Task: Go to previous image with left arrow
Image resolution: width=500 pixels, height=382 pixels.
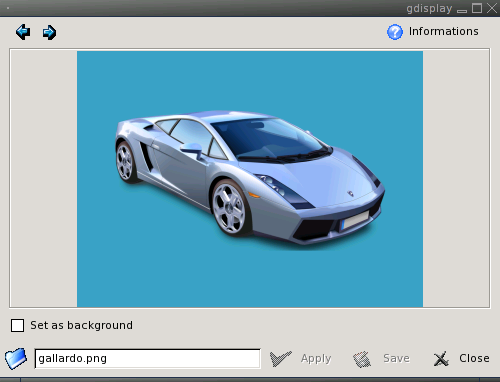Action: 23,32
